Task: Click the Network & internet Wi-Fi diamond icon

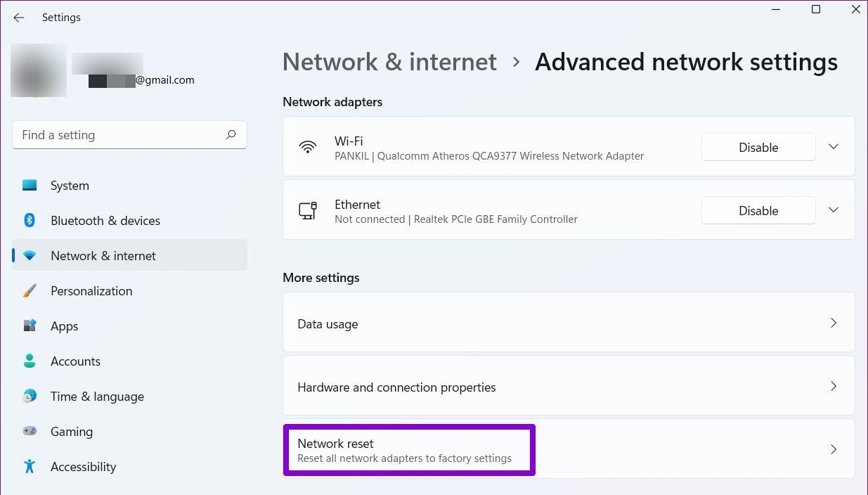Action: tap(30, 256)
